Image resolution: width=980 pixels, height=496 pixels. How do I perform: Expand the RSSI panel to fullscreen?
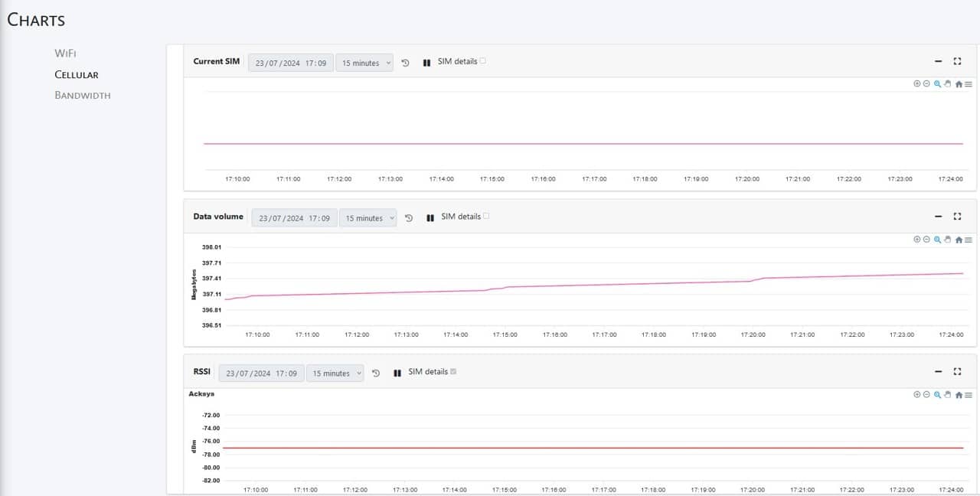(x=957, y=370)
